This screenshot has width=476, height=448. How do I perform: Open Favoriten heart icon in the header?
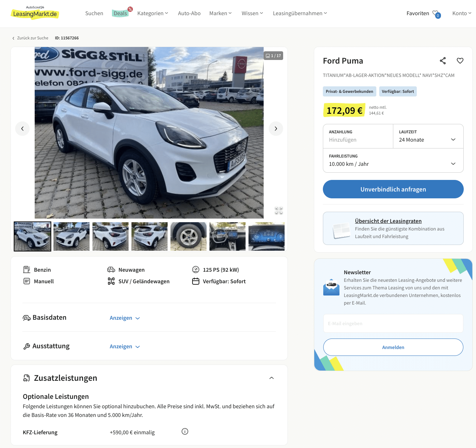(x=436, y=14)
